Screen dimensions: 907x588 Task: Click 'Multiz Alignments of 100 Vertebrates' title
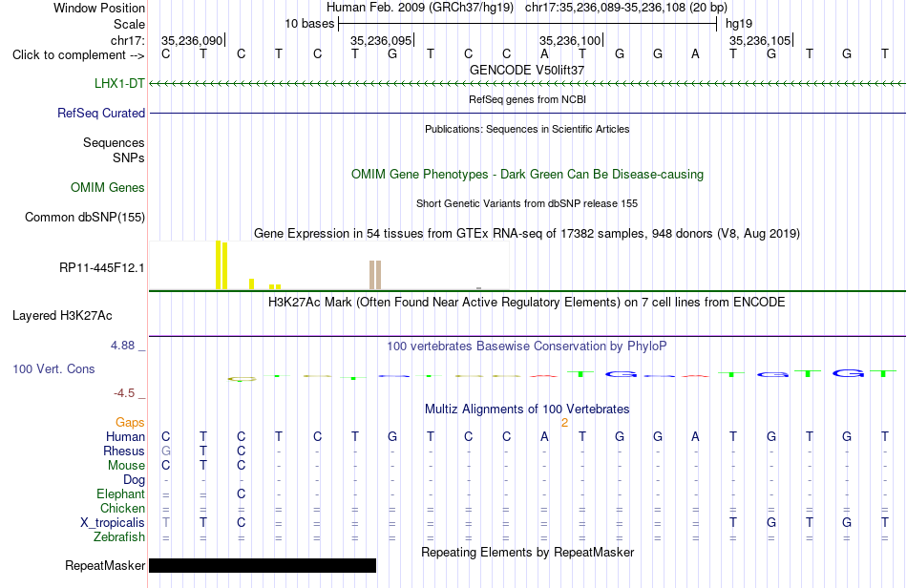pos(527,409)
